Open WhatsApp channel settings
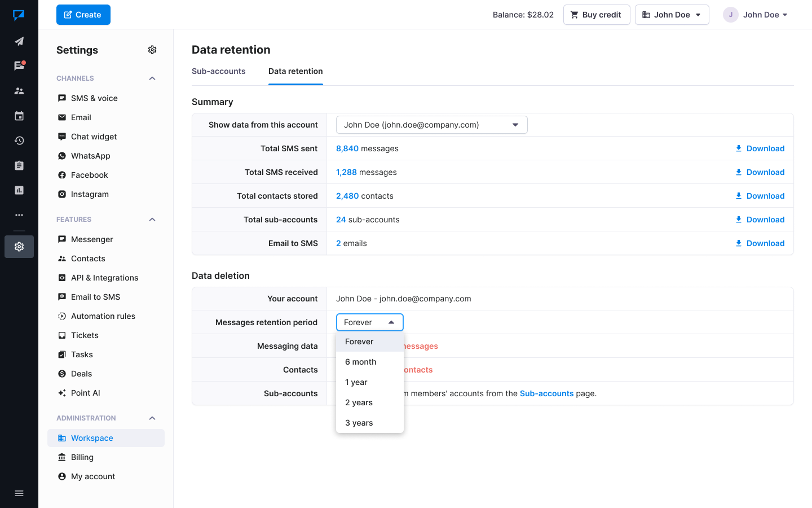Image resolution: width=812 pixels, height=508 pixels. coord(91,156)
